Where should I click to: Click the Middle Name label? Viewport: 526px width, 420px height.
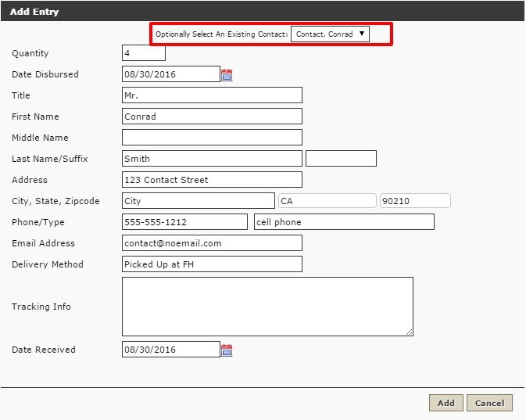(x=40, y=138)
